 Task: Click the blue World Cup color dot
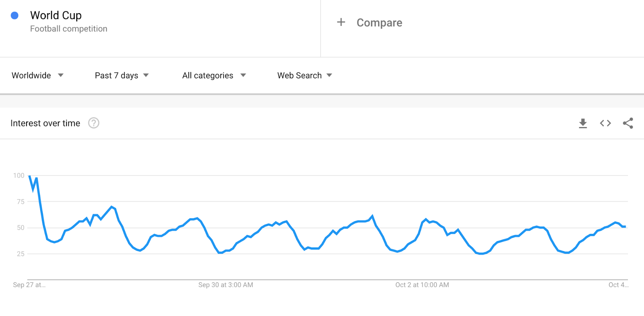tap(14, 16)
